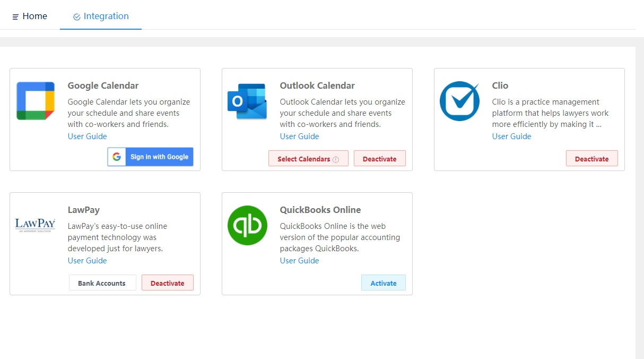Open the Clio User Guide link
The width and height of the screenshot is (644, 359).
pyautogui.click(x=512, y=136)
